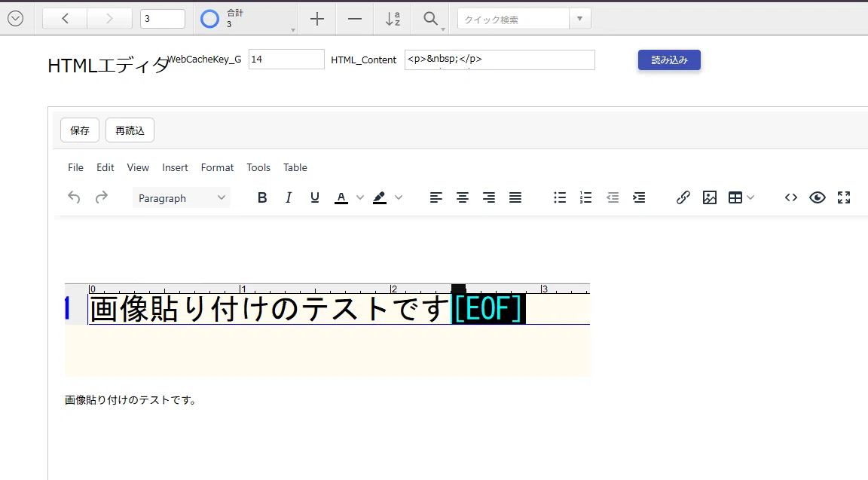Align text right
The height and width of the screenshot is (480, 868).
tap(489, 197)
